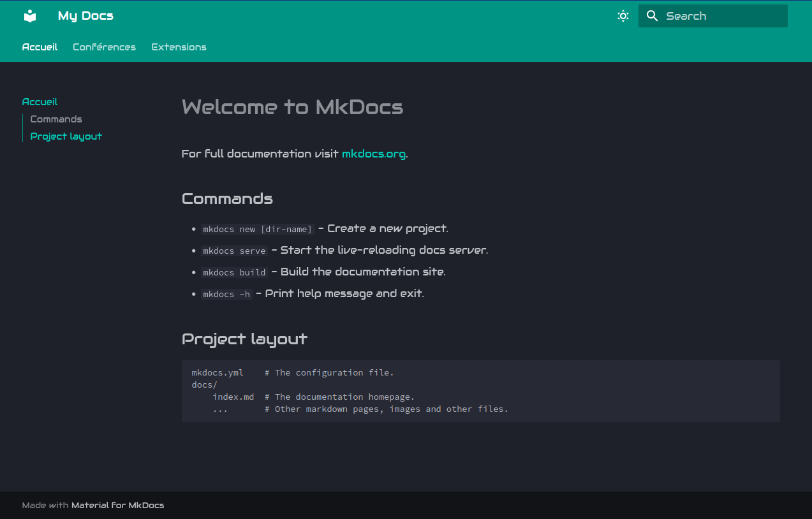The image size is (812, 519).
Task: Open the Extensions tab
Action: [179, 47]
